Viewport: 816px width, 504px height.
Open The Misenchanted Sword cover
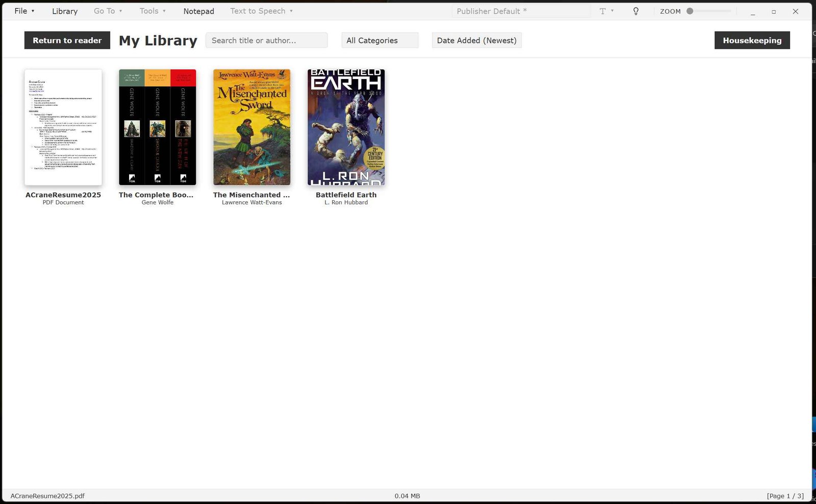252,127
